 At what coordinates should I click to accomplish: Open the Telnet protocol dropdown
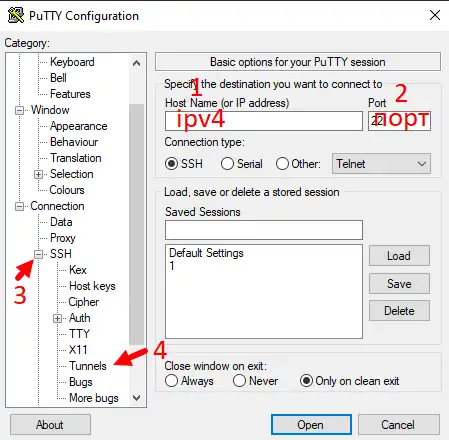point(381,164)
